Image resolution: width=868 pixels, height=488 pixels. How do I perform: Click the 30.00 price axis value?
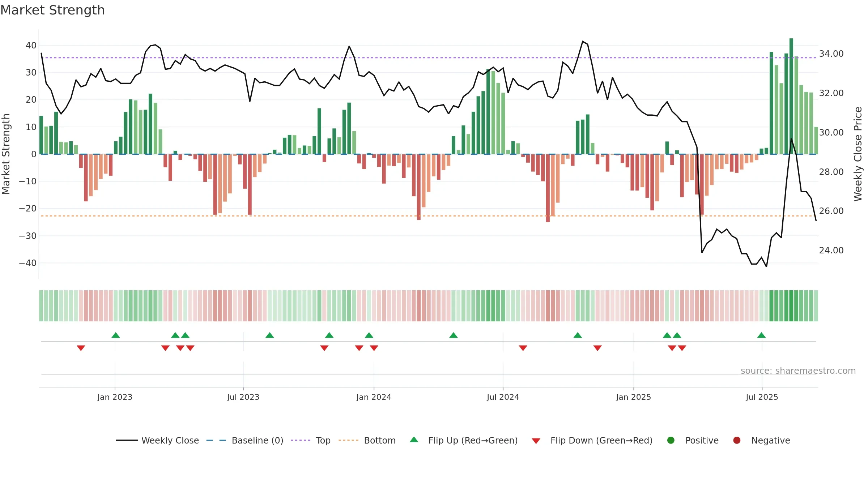(x=831, y=133)
